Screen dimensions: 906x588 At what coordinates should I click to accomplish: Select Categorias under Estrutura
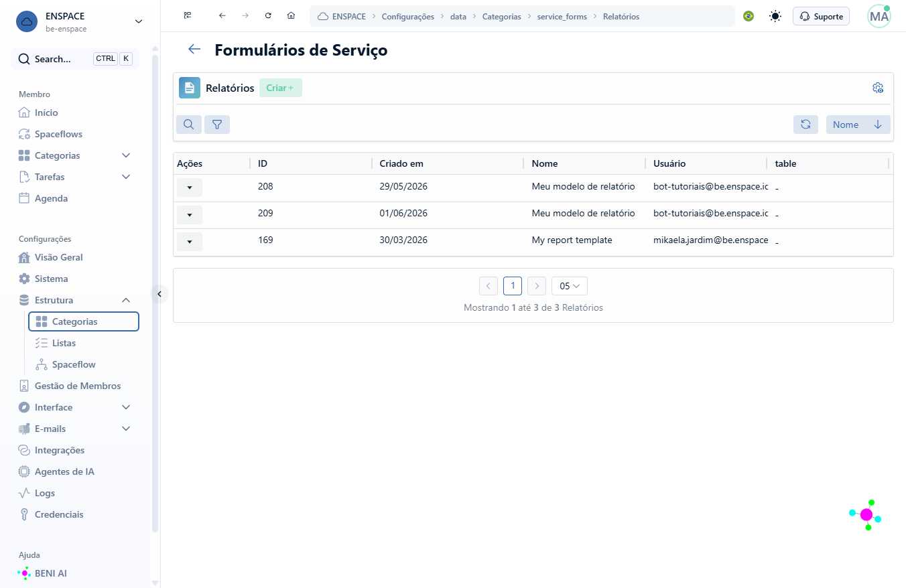coord(84,321)
